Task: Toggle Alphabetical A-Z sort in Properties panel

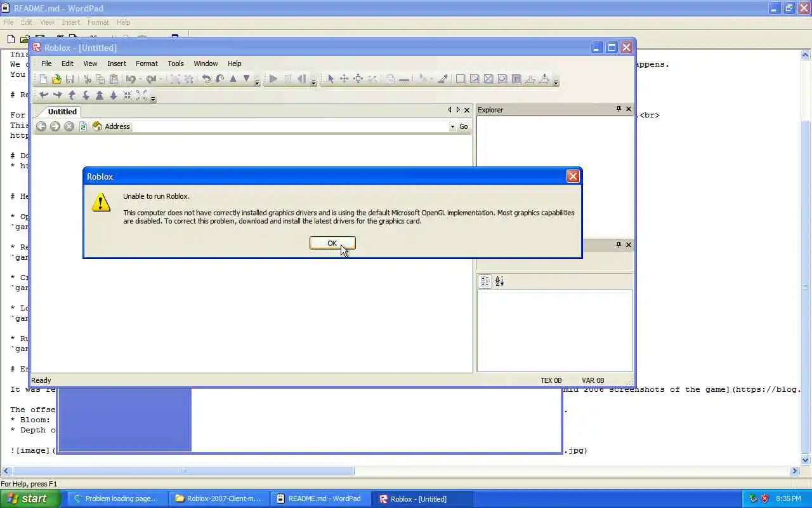Action: (499, 281)
